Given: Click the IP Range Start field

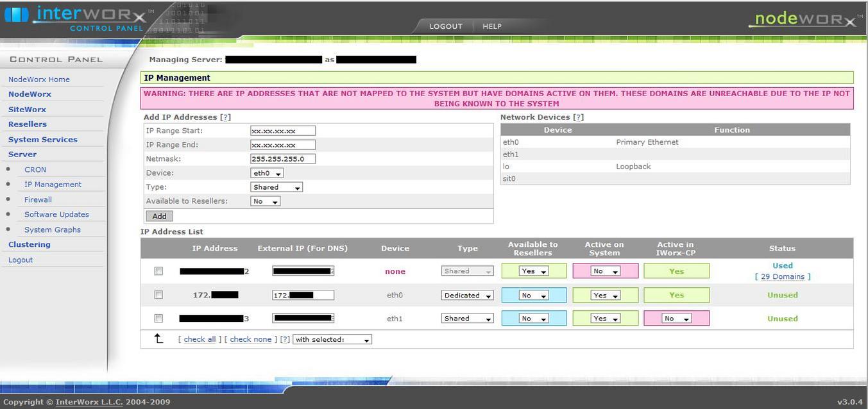Looking at the screenshot, I should [x=283, y=131].
